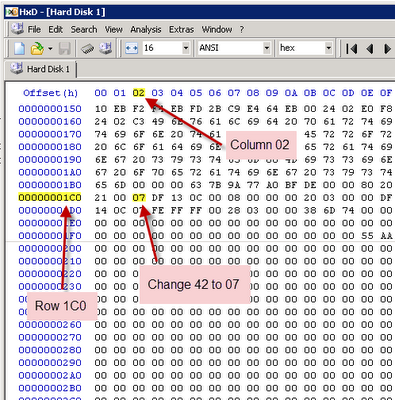This screenshot has width=395, height=400.
Task: Click the disk icon on Hard Disk 1 tab
Action: click(16, 68)
